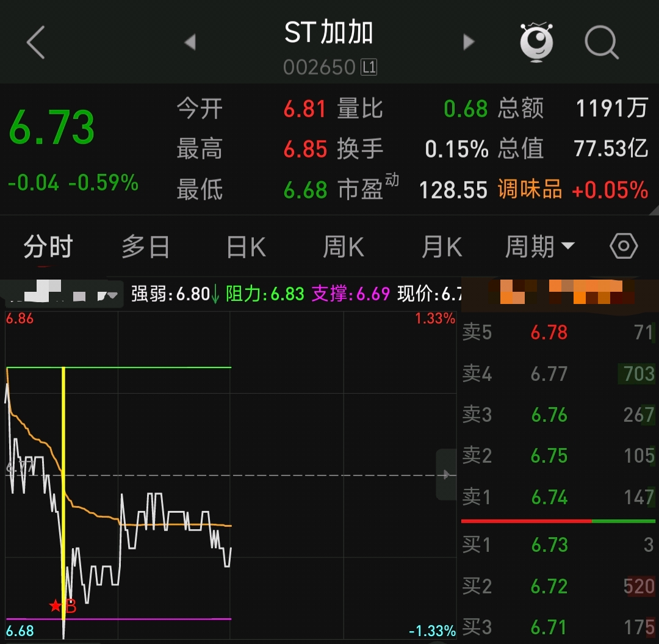Select the 周K tab
This screenshot has width=659, height=644.
coord(344,247)
